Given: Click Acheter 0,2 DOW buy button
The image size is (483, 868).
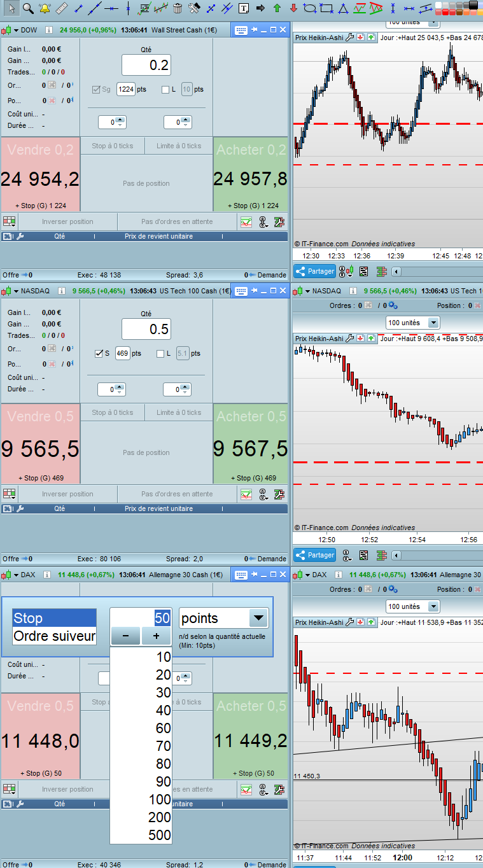Looking at the screenshot, I should click(251, 174).
